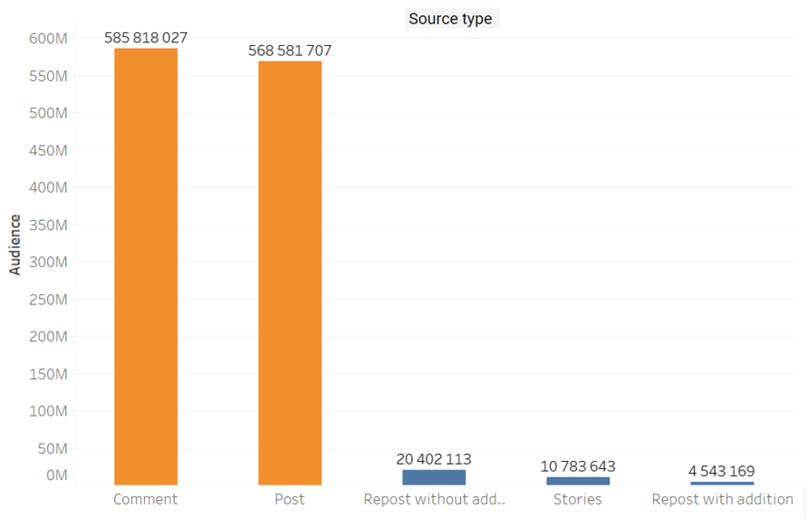Click the truncated Repost without add.. label
This screenshot has height=525, width=812.
coord(434,499)
